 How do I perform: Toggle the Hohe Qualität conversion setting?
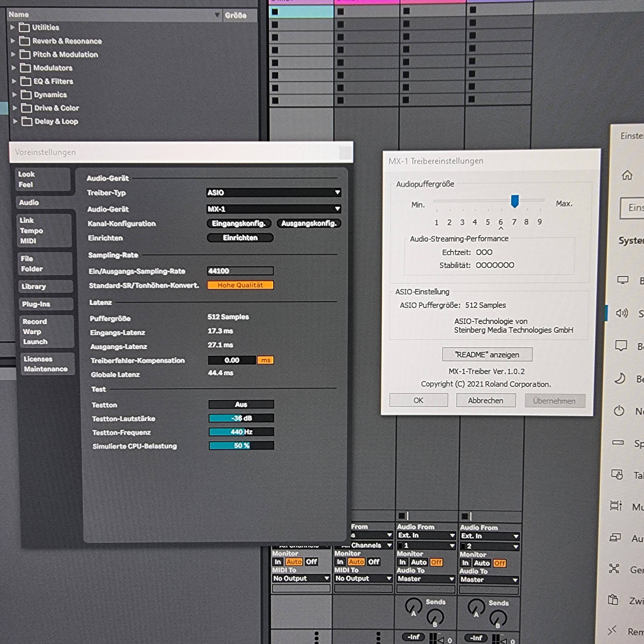(x=240, y=285)
